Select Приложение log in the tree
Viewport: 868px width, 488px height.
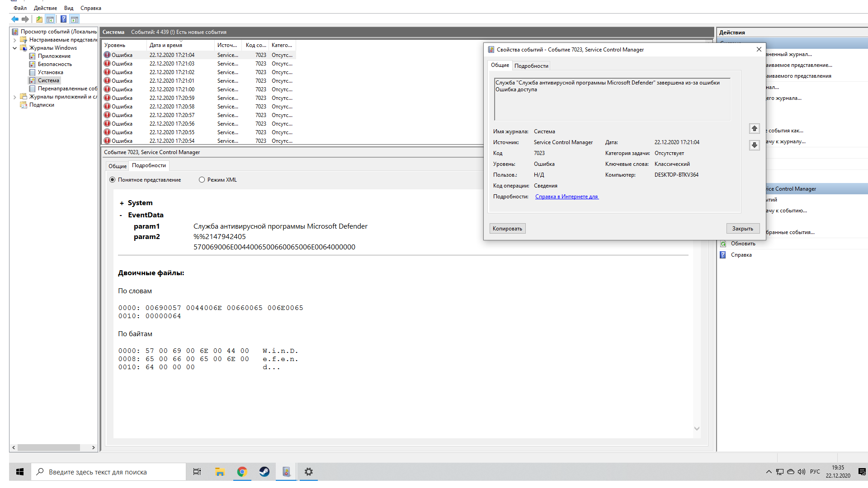54,56
